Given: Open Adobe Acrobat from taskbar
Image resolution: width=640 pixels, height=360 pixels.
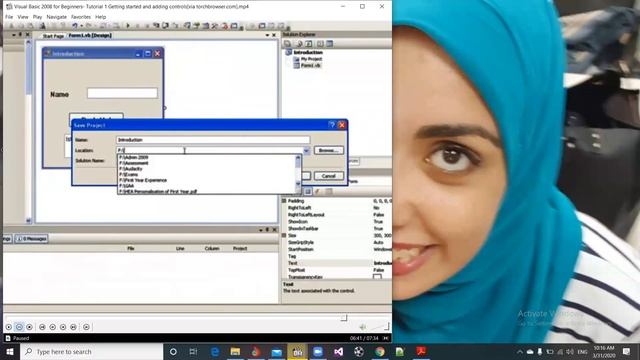Looking at the screenshot, I should pyautogui.click(x=421, y=351).
